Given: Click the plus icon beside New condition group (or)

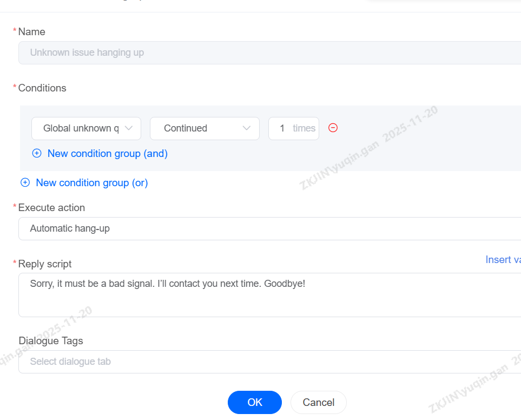Looking at the screenshot, I should tap(25, 183).
